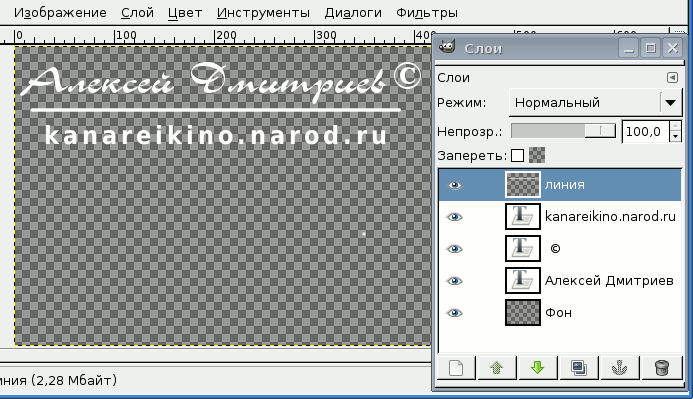Viewport: 693px width, 399px height.
Task: Increase opacity with spinner up arrow
Action: [x=675, y=126]
